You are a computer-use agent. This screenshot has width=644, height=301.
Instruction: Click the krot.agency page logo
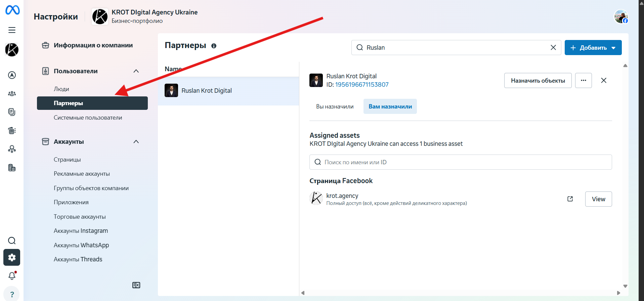coord(316,198)
